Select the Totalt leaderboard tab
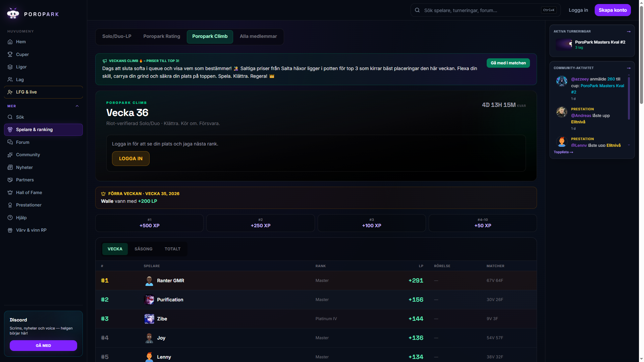Screen dimensions: 644x362 coord(172,249)
